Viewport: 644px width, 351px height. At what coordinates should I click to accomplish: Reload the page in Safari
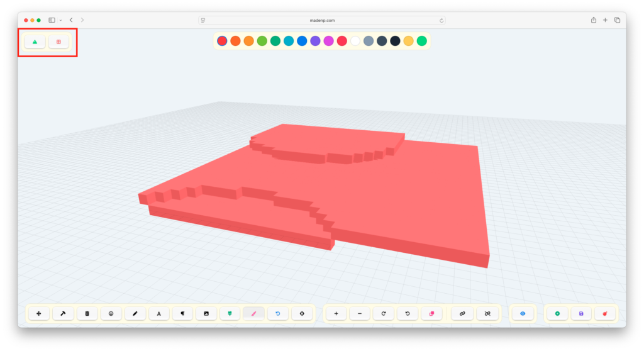tap(441, 20)
